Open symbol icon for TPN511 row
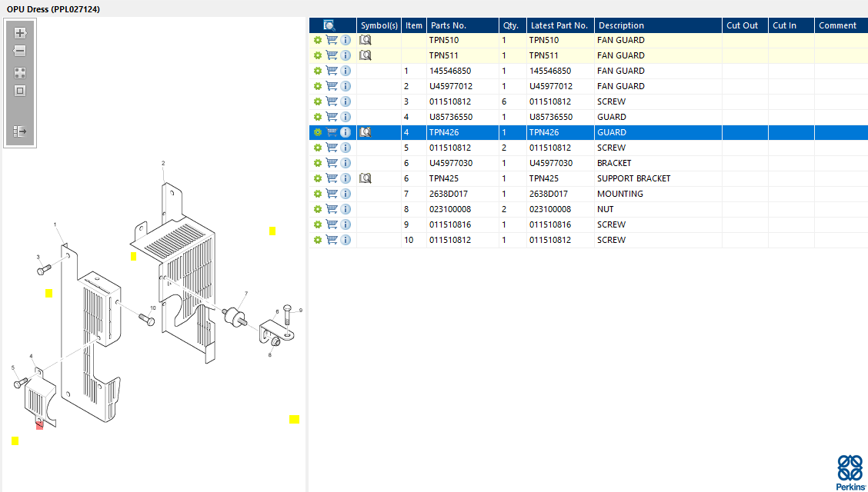 [366, 55]
